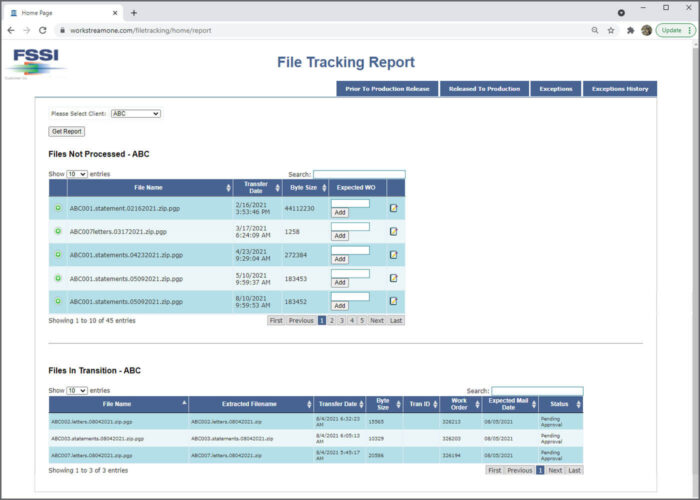Click Add for ABC001.statement.02162021.zip.pgp

[x=340, y=212]
